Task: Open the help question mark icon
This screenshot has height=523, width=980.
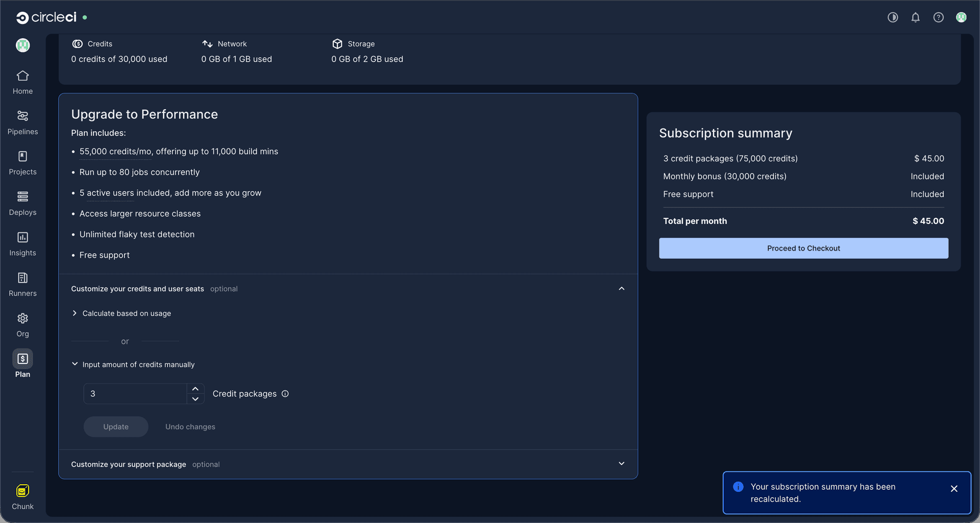Action: [938, 17]
